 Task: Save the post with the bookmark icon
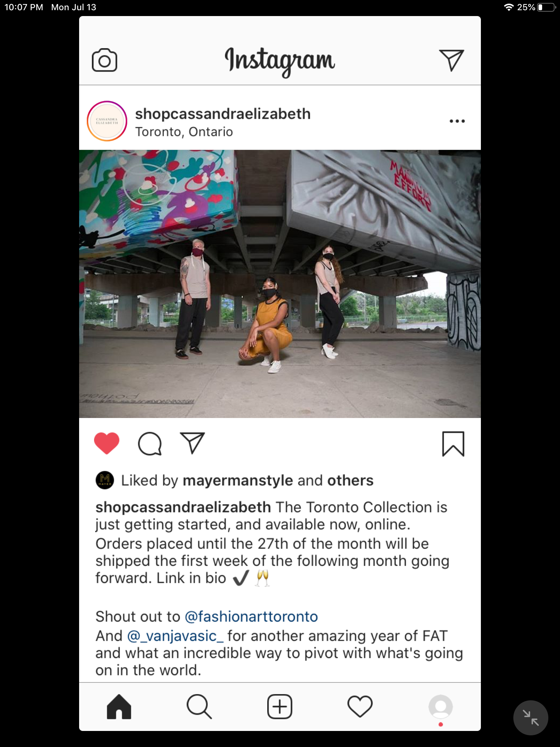coord(453,444)
